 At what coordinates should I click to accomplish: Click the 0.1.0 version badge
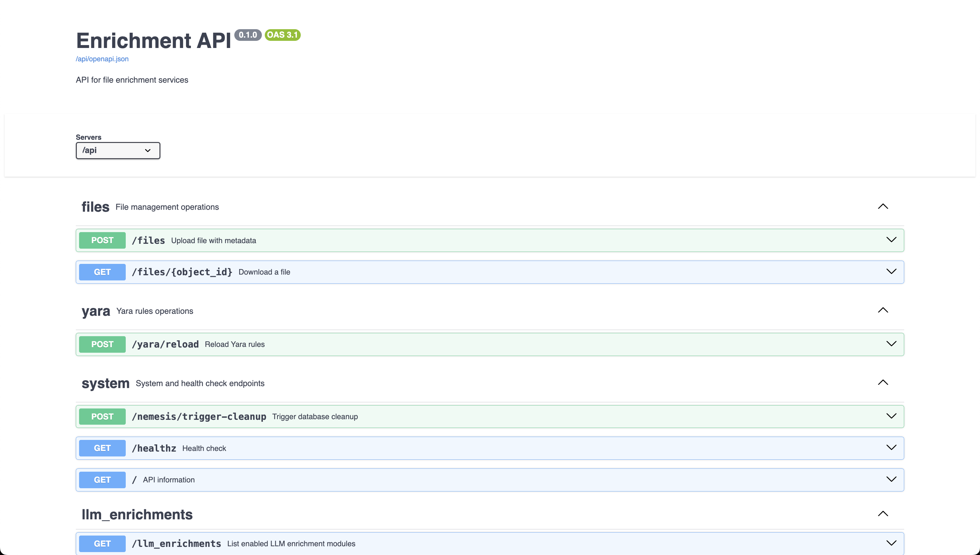point(249,35)
